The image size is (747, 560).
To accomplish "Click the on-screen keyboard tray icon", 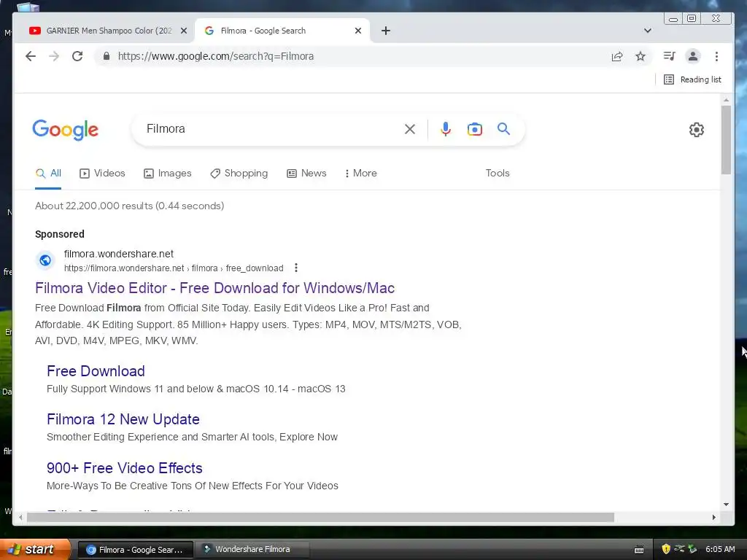I will click(639, 550).
